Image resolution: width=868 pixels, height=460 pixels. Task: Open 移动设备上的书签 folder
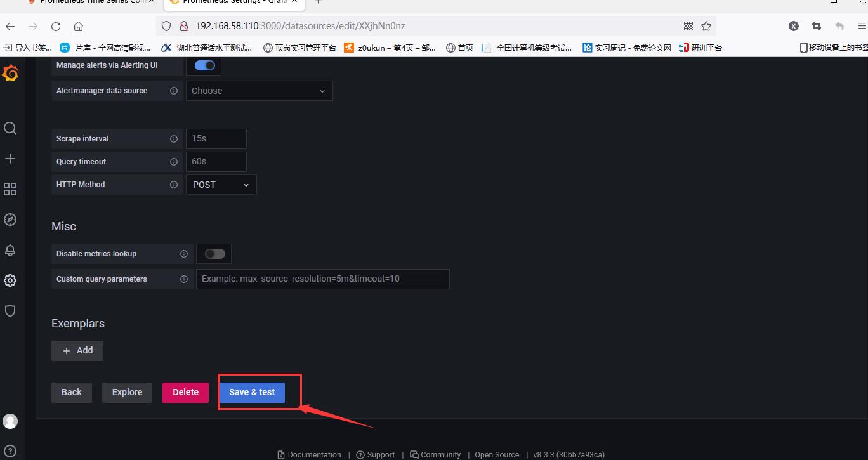click(x=833, y=48)
